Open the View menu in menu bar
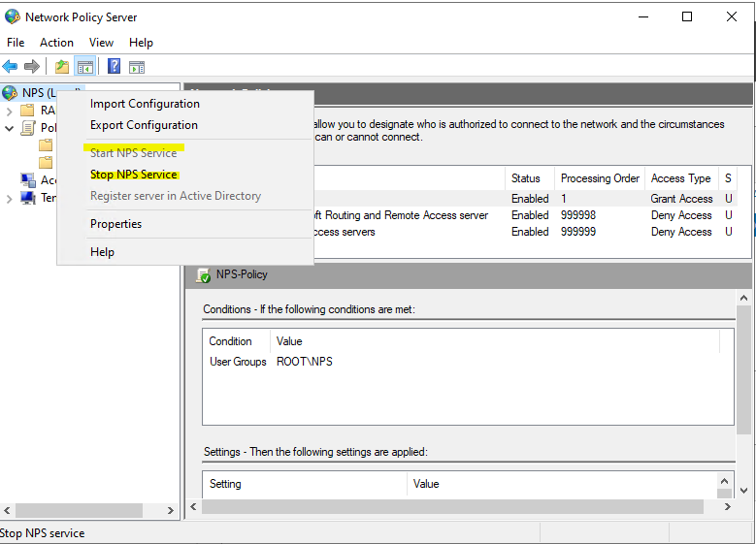Viewport: 756px width, 544px height. 101,43
